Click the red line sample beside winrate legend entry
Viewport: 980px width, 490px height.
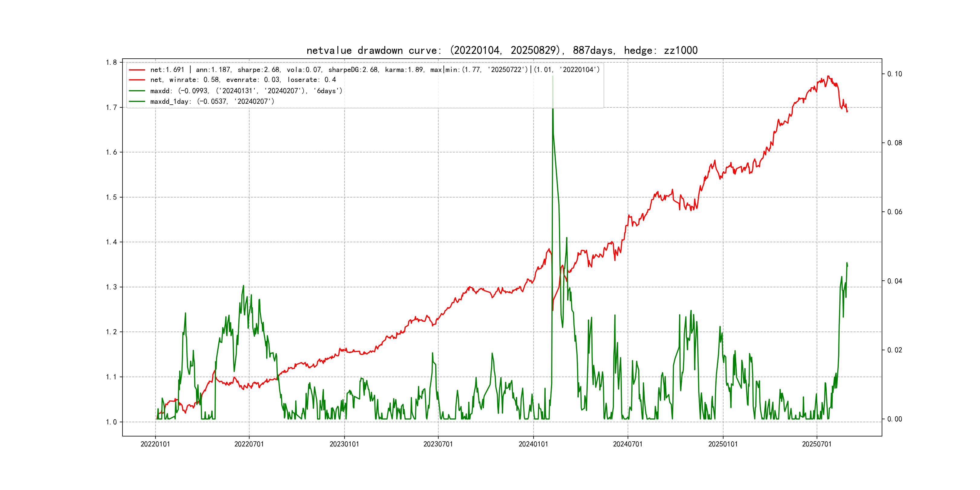pyautogui.click(x=137, y=80)
